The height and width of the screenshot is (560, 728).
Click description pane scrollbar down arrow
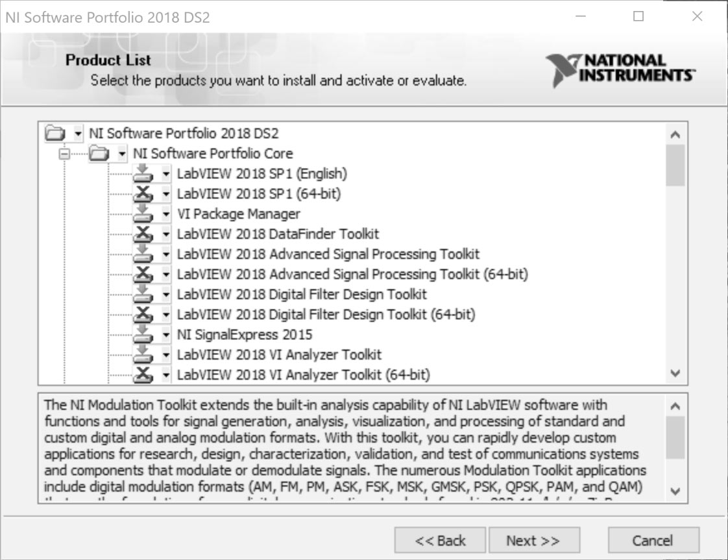click(675, 491)
